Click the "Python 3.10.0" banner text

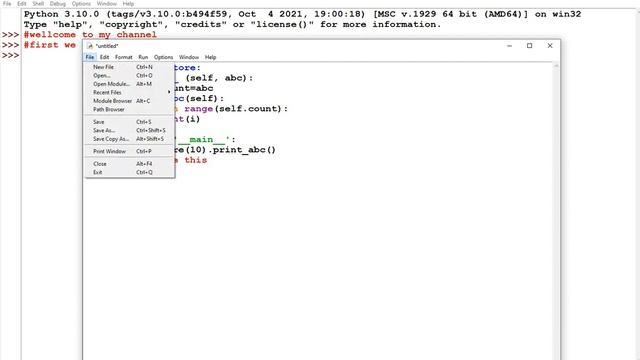pos(61,14)
